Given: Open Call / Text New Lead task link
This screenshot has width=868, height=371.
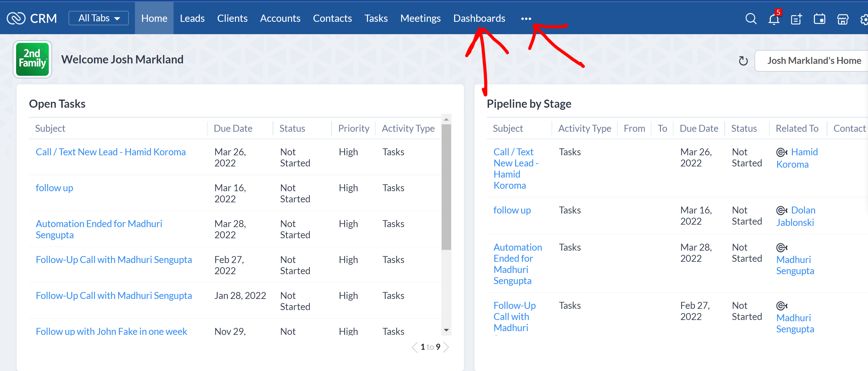Looking at the screenshot, I should pos(110,152).
